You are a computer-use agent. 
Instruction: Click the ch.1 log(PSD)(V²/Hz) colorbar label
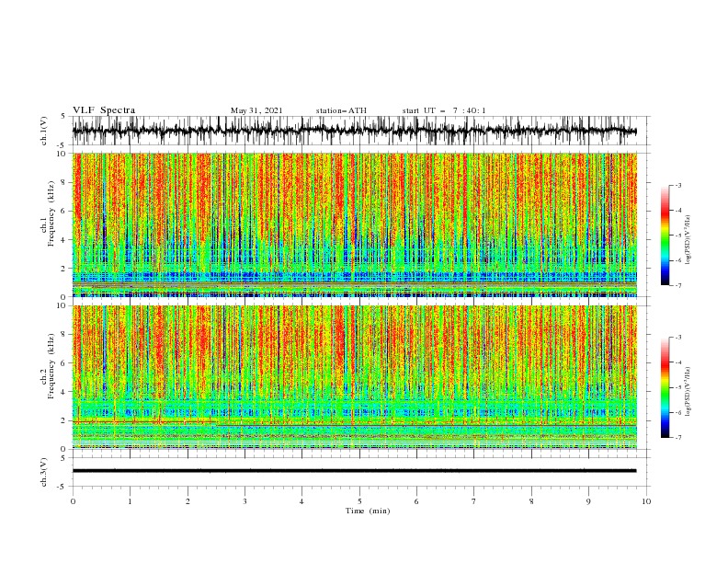688,240
